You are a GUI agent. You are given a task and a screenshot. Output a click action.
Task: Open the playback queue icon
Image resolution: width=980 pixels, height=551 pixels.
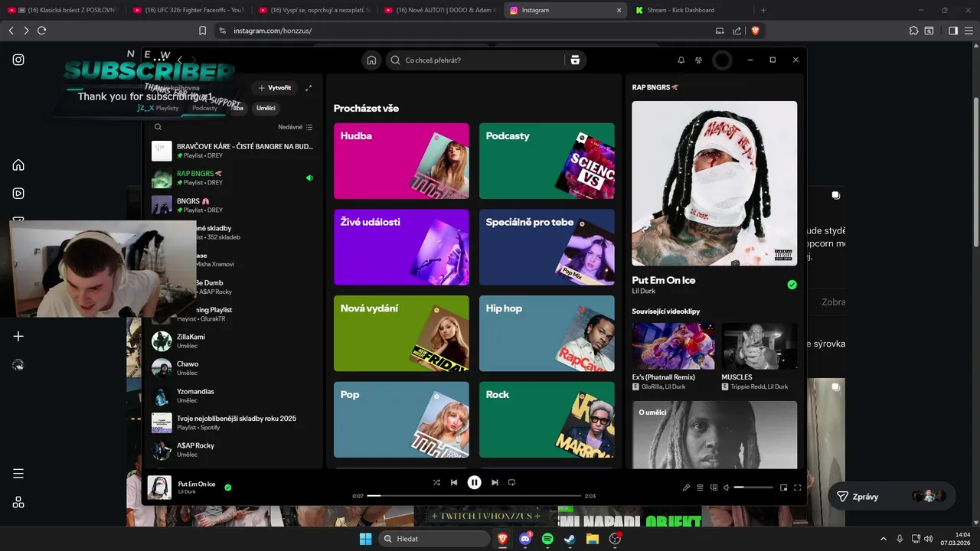pyautogui.click(x=700, y=487)
